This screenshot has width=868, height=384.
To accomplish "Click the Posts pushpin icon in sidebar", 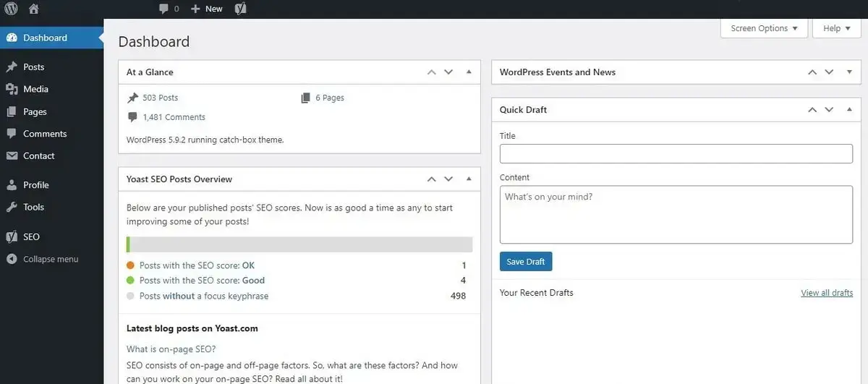I will pyautogui.click(x=12, y=67).
